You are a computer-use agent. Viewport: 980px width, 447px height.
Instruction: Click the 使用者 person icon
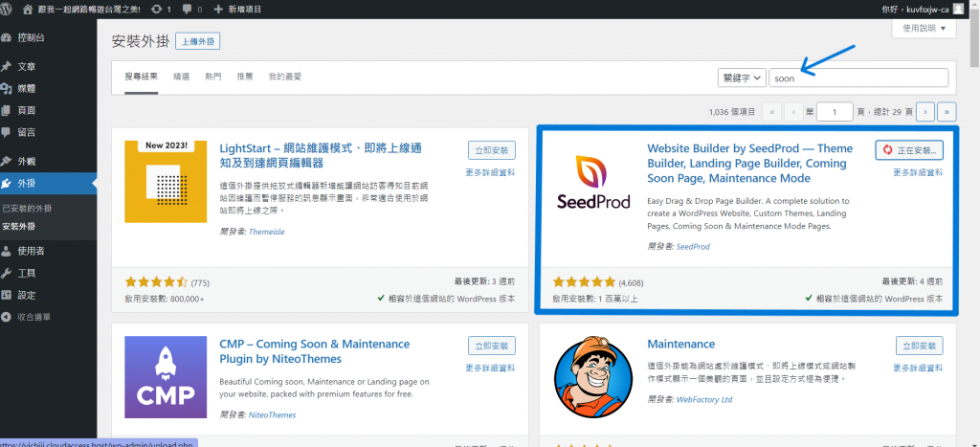7,251
